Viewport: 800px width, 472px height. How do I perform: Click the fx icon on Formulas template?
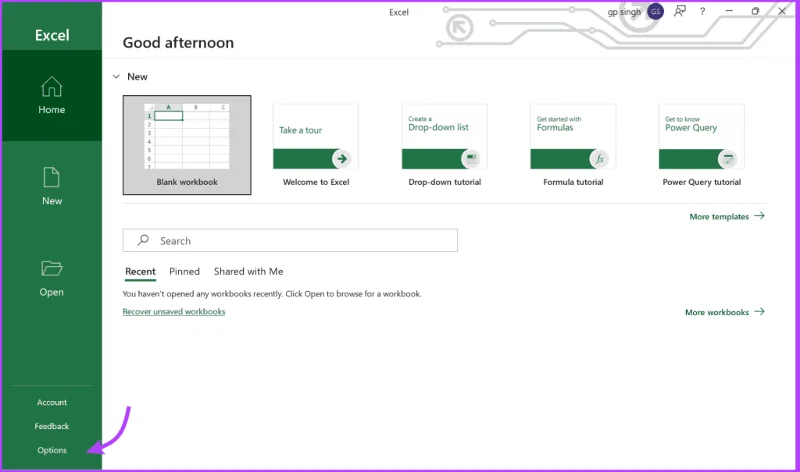tap(599, 159)
